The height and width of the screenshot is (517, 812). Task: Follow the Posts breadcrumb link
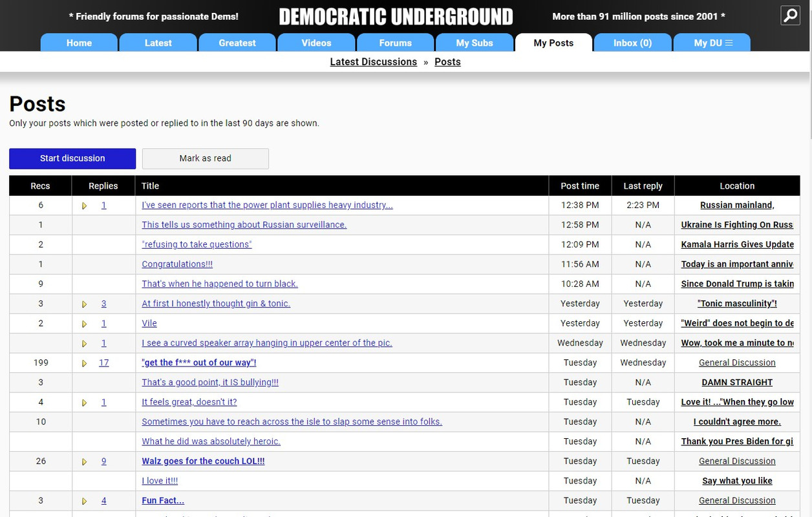tap(447, 62)
